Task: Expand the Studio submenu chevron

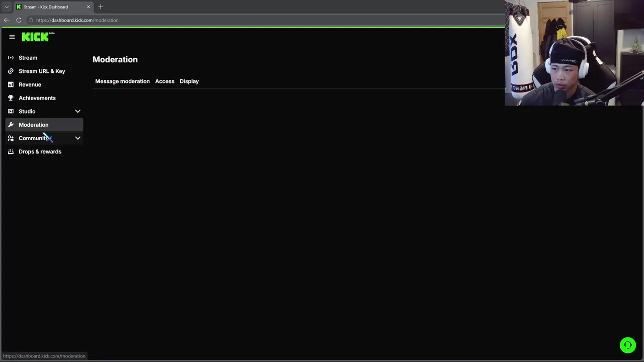Action: pyautogui.click(x=77, y=111)
